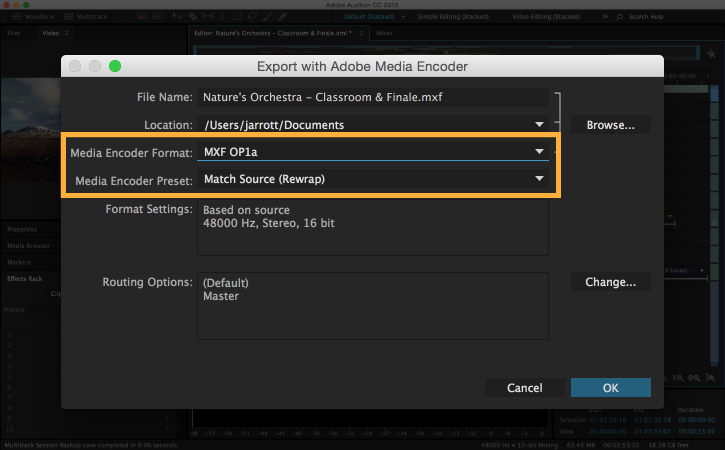The height and width of the screenshot is (450, 725).
Task: Expand the Media Encoder Format dropdown
Action: (540, 152)
